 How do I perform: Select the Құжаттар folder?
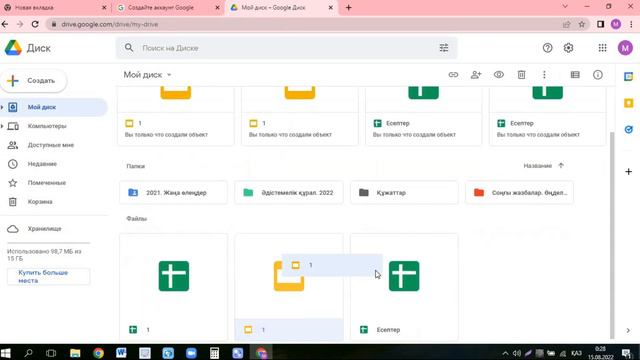click(404, 193)
